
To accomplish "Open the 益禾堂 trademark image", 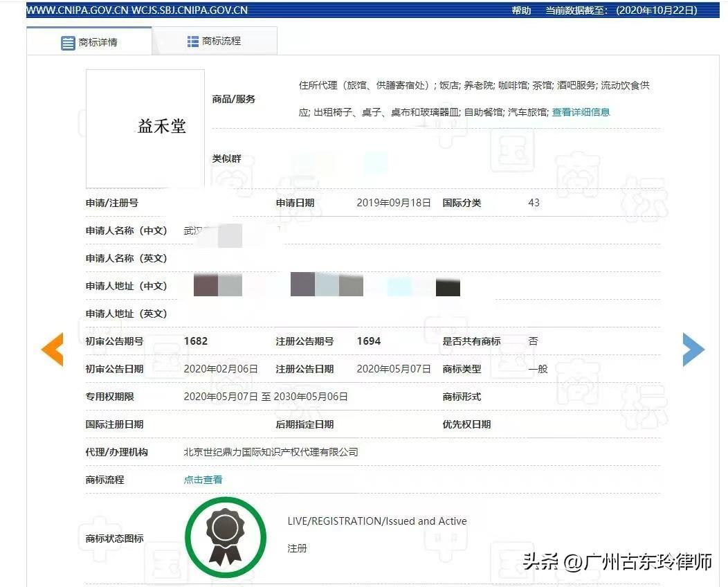I will [145, 128].
